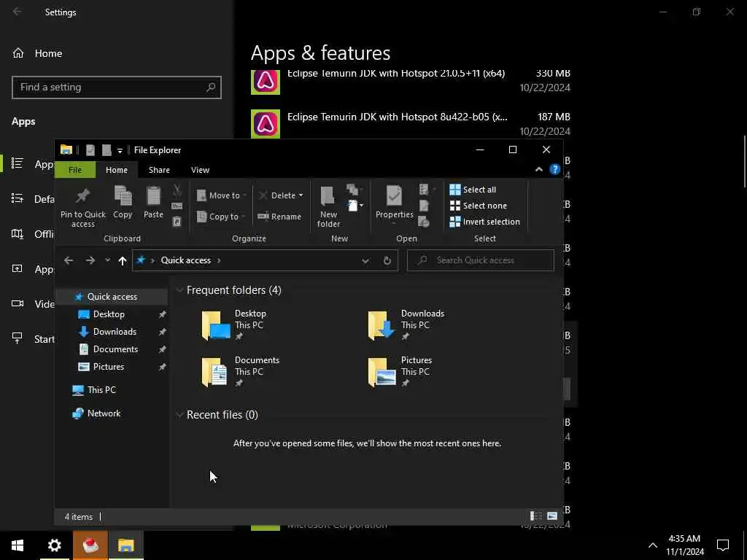This screenshot has height=560, width=747.
Task: Select Downloads in the navigation pane
Action: pos(115,332)
